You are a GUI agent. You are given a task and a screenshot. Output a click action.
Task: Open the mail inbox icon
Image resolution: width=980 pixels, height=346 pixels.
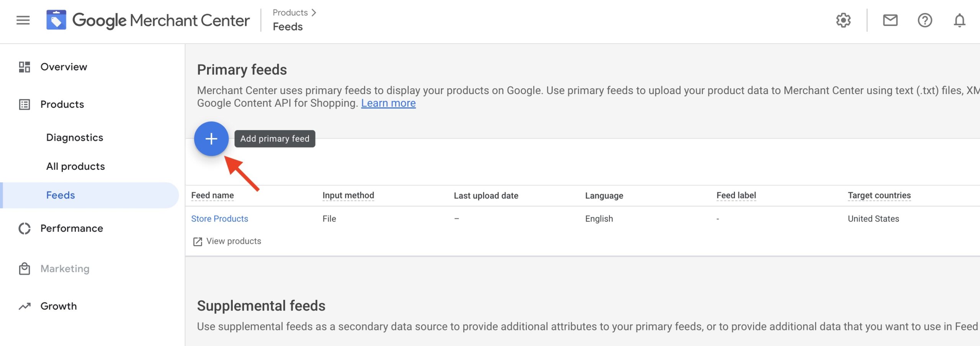click(890, 20)
